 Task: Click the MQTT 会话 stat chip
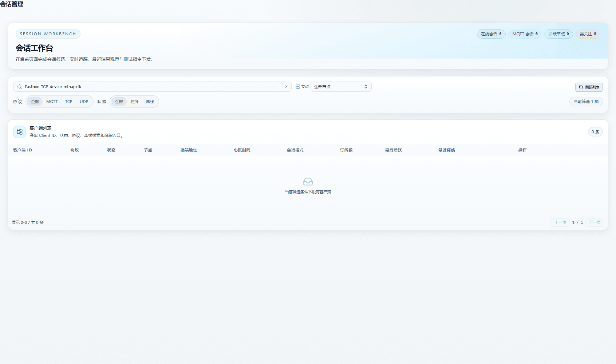point(525,34)
